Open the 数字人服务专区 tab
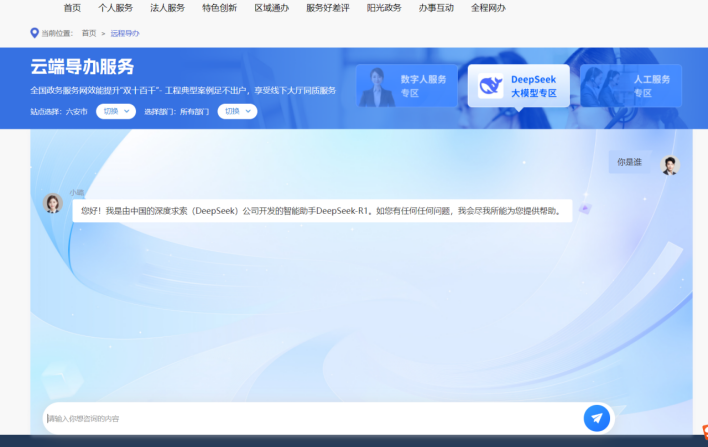Screen dimensions: 708x447 [x=407, y=86]
